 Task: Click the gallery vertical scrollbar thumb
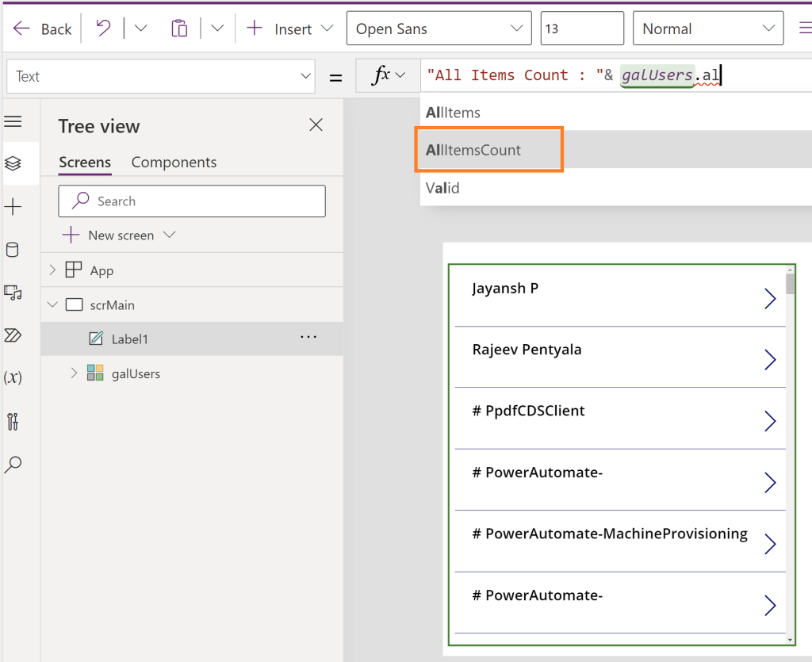(x=790, y=283)
